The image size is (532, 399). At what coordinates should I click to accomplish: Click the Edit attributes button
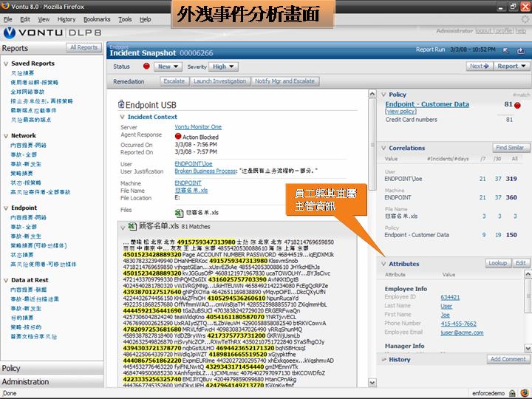(x=521, y=263)
